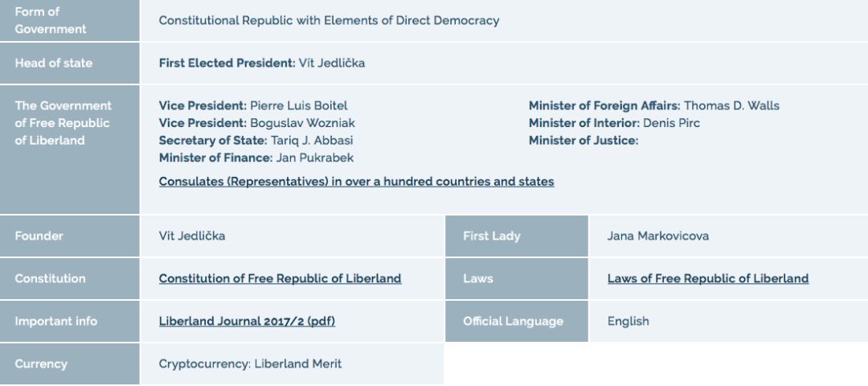Image resolution: width=868 pixels, height=386 pixels.
Task: Open the Laws of Free Republic of Liberland link
Action: (x=708, y=278)
